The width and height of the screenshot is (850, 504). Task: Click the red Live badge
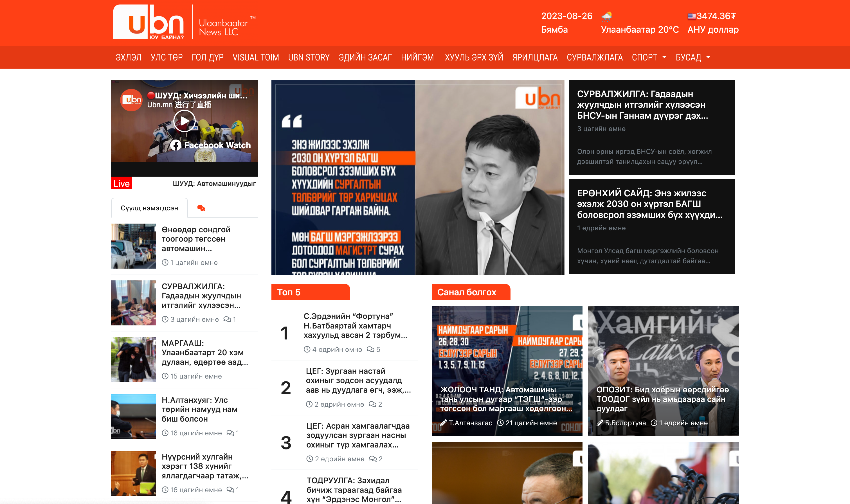tap(122, 183)
